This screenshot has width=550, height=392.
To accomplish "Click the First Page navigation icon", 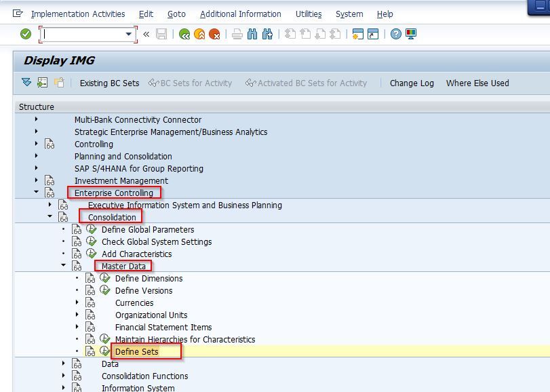I will (290, 34).
